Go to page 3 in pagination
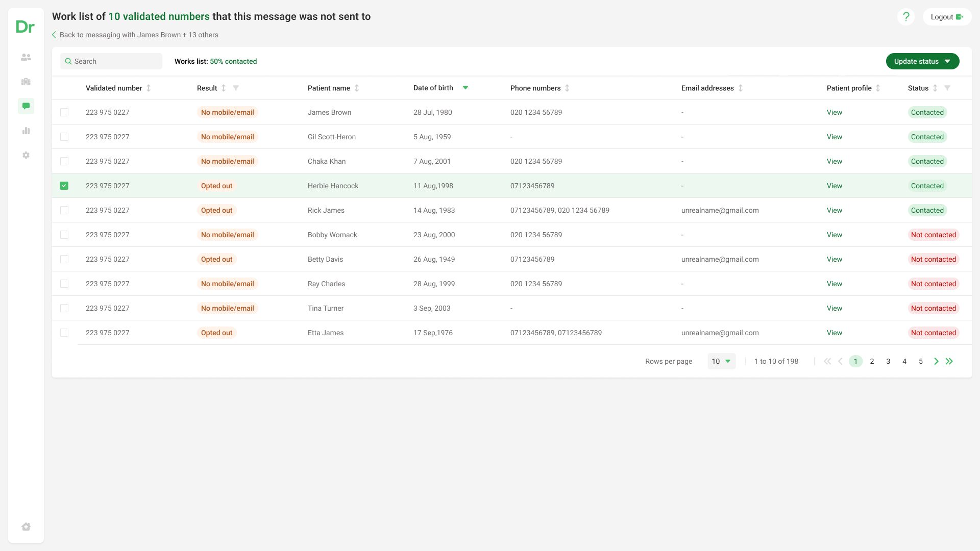This screenshot has height=551, width=980. coord(888,361)
